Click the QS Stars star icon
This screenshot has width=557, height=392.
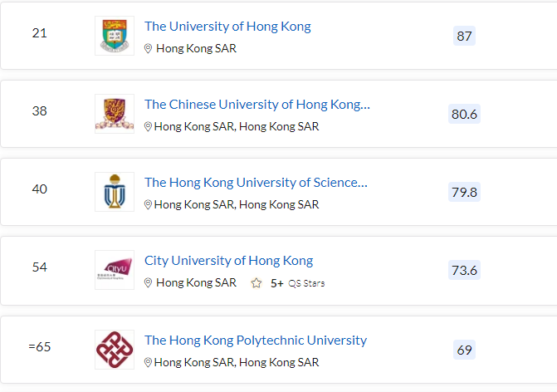point(257,283)
